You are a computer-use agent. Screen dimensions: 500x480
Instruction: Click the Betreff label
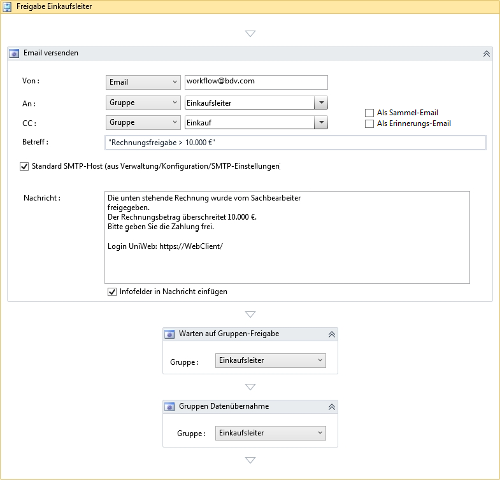click(x=35, y=142)
